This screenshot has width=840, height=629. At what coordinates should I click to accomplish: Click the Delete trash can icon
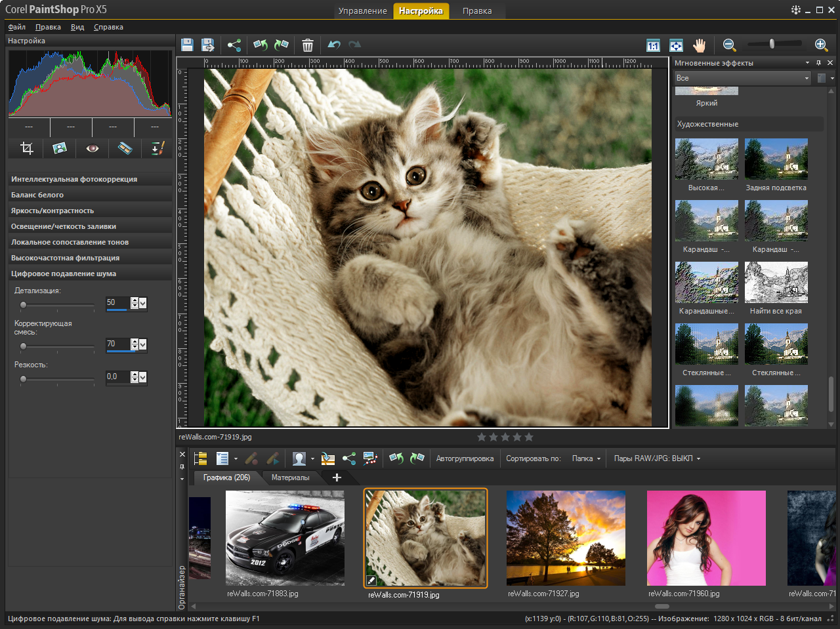coord(308,45)
